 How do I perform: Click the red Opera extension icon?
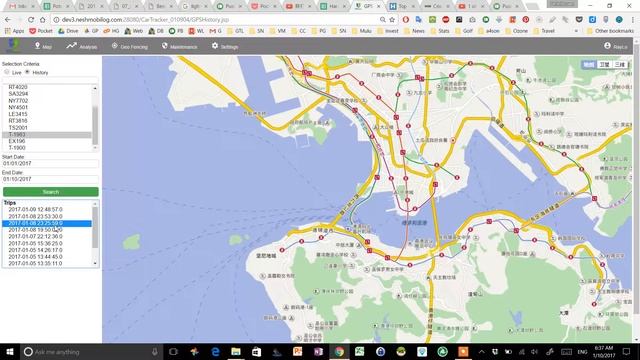pyautogui.click(x=406, y=20)
